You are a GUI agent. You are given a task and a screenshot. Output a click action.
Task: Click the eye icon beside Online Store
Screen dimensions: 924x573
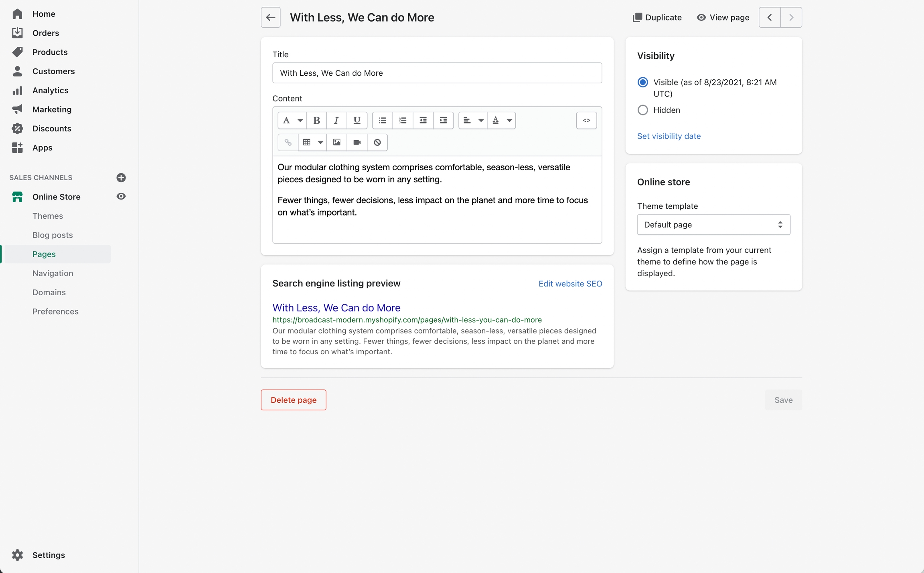click(x=121, y=196)
